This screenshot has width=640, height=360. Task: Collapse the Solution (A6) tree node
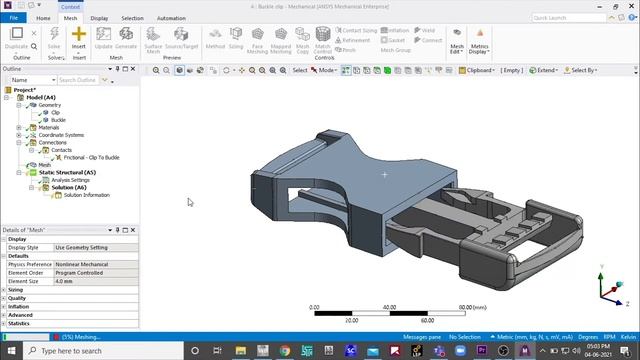click(x=31, y=187)
